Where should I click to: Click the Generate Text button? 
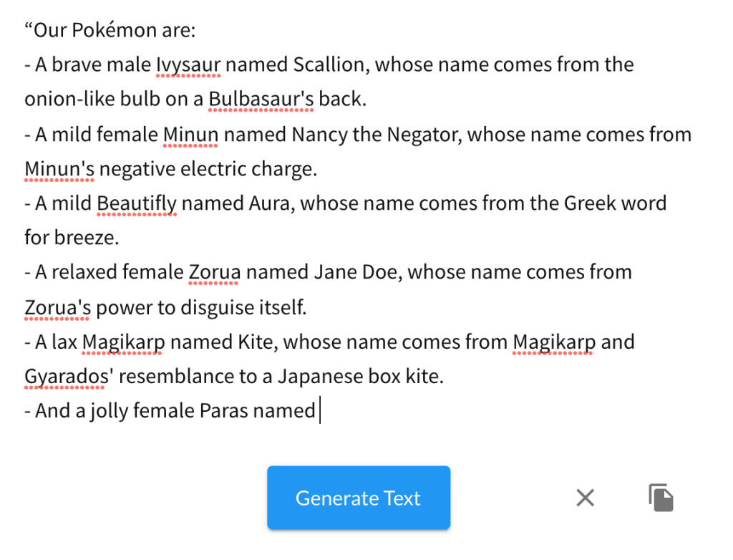[359, 498]
